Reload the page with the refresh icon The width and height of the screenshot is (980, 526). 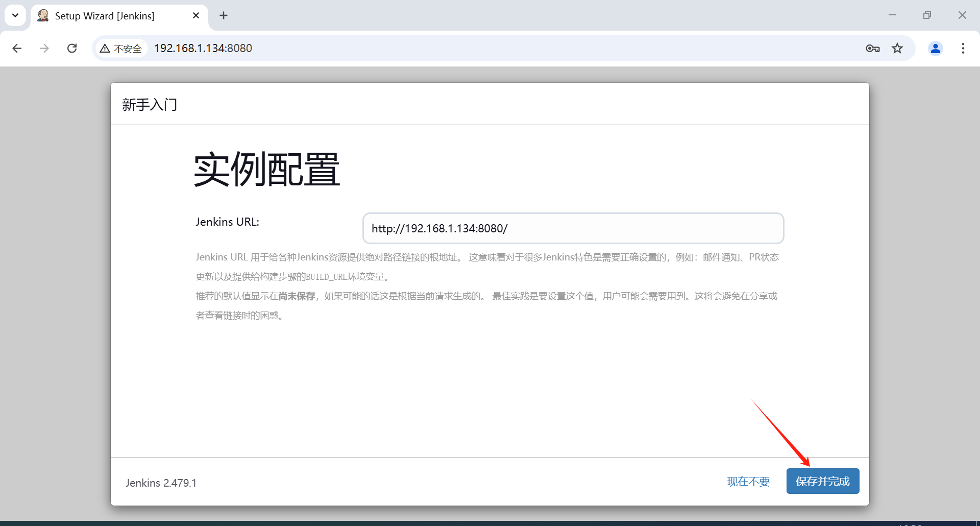tap(72, 48)
